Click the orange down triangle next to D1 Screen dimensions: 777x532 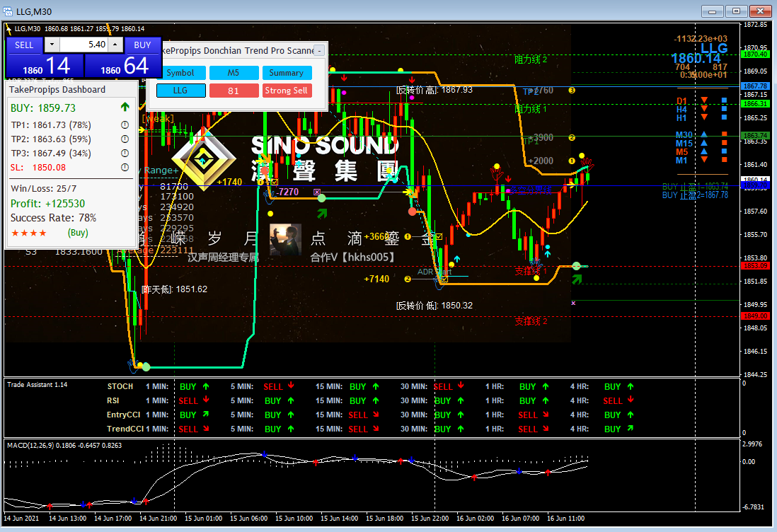point(704,100)
